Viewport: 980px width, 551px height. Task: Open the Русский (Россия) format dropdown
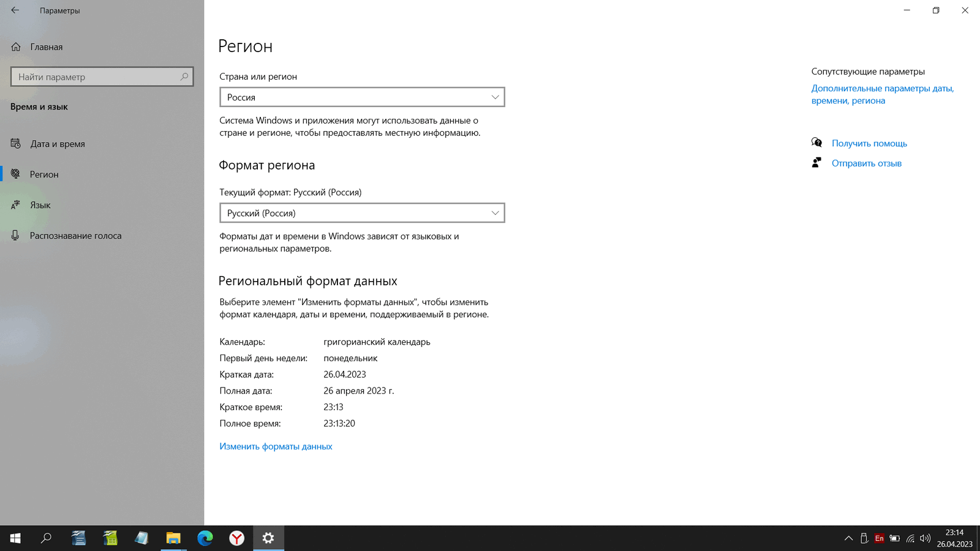pos(362,213)
